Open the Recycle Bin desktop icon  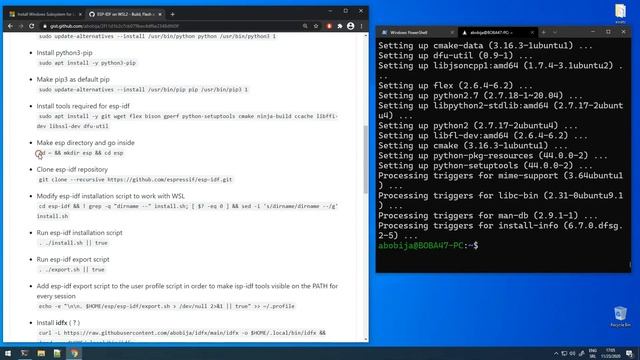pos(620,317)
